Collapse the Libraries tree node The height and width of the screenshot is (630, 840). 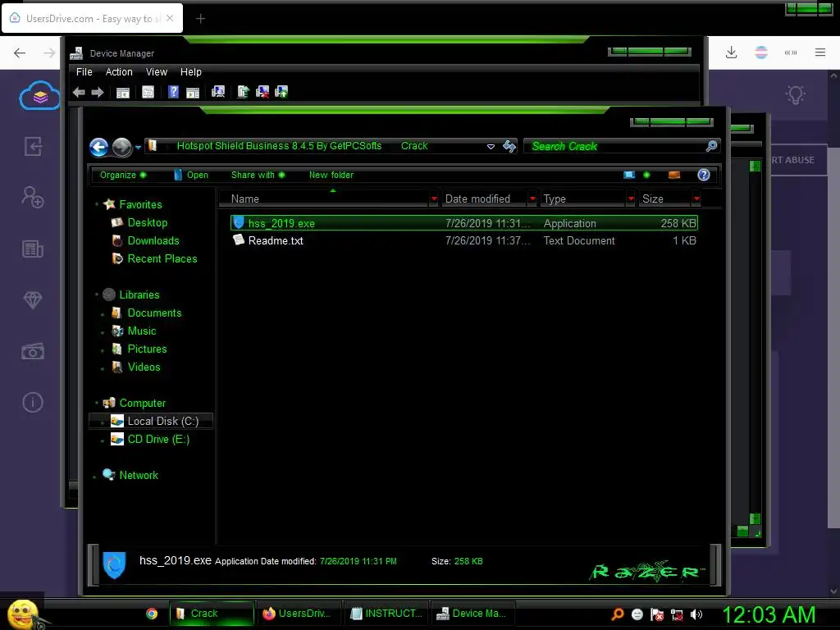97,294
